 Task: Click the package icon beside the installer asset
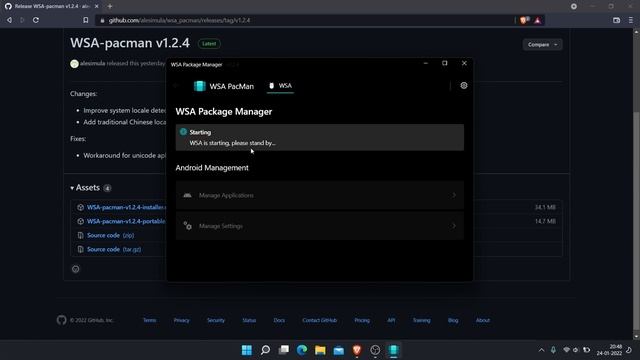click(x=80, y=207)
